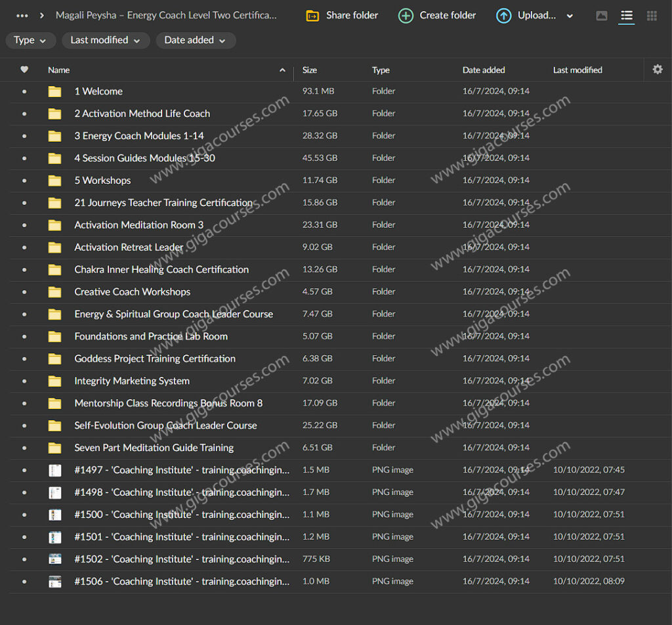
Task: Open the 3 Energy Coach Modules 1-14 folder
Action: (x=138, y=136)
